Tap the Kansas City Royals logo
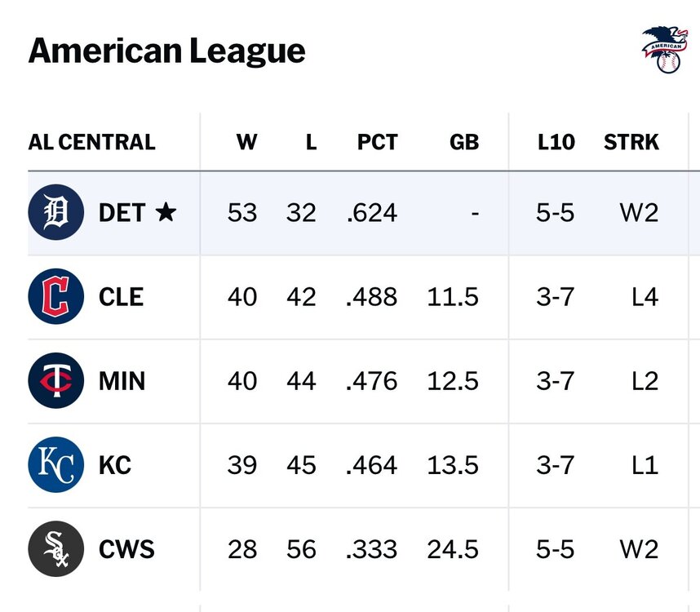 pos(55,464)
